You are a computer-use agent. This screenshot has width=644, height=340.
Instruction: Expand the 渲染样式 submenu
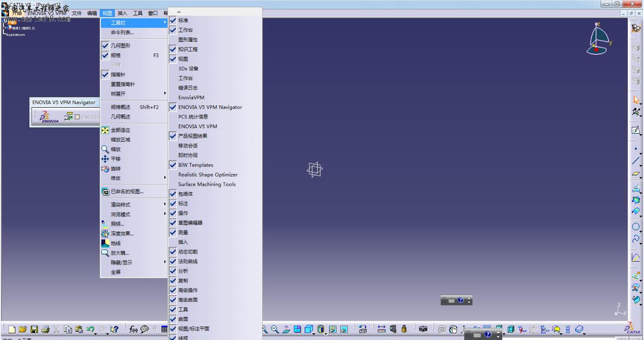coord(135,204)
